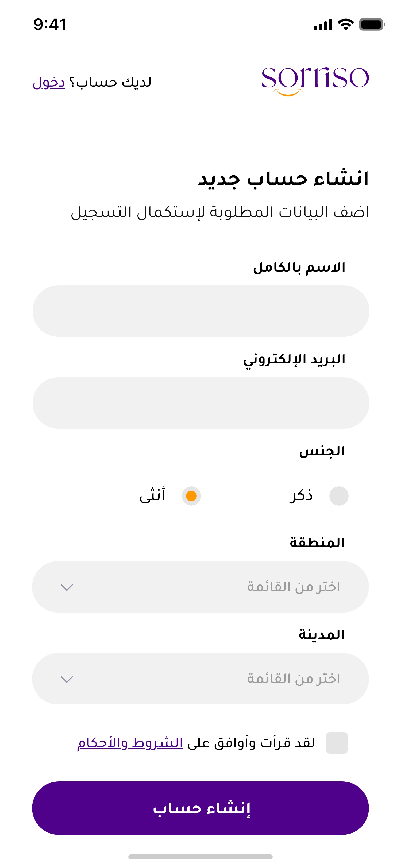Click the دخول login link
The image size is (401, 868).
[x=49, y=82]
